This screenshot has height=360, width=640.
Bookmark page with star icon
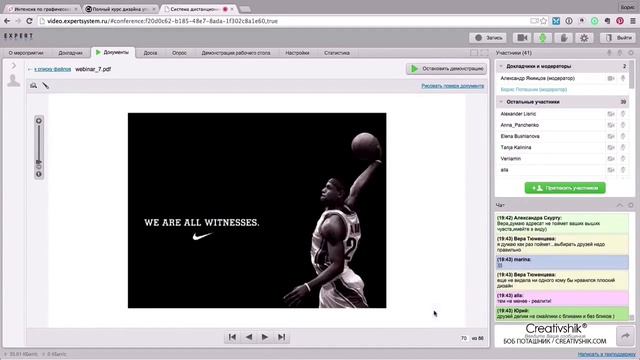(544, 21)
